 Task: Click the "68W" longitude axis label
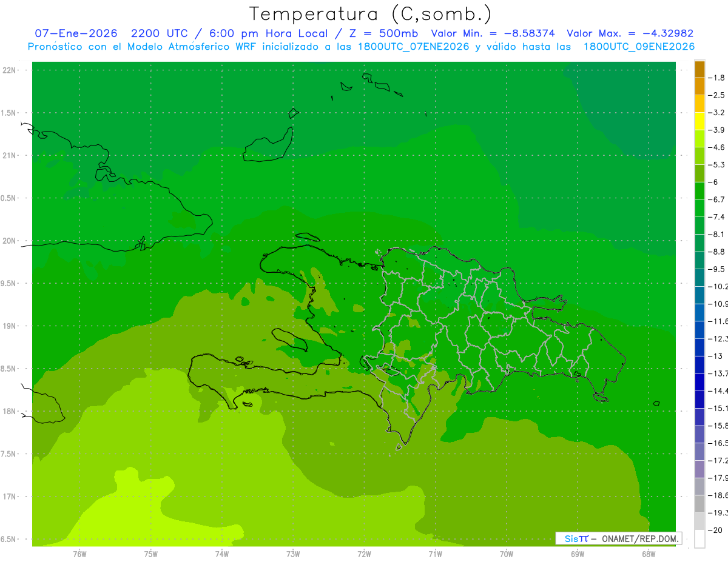648,554
